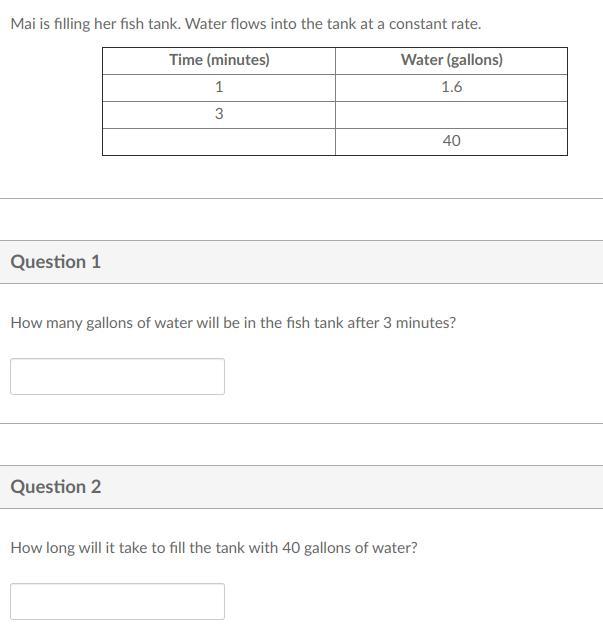Click the "Question 1" heading
The image size is (603, 629).
pyautogui.click(x=56, y=262)
